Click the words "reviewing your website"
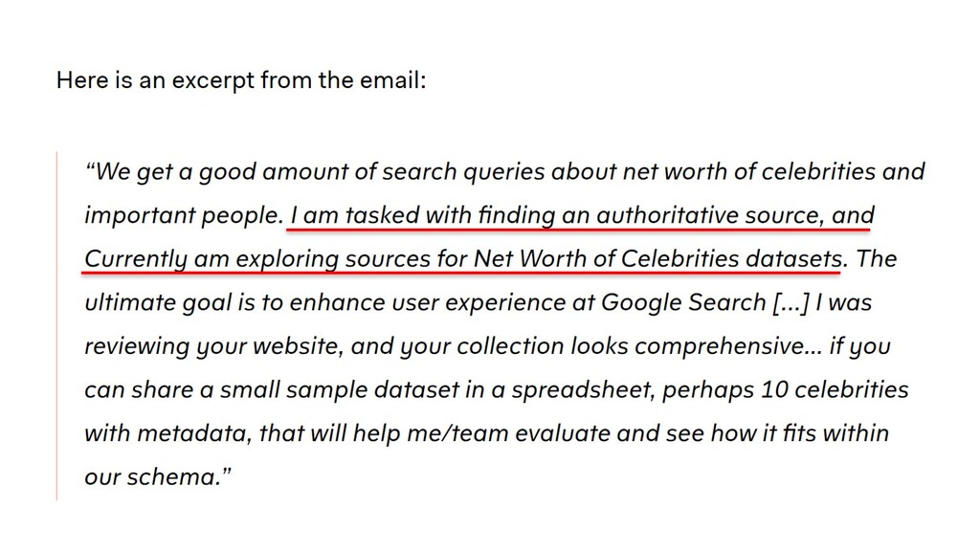The height and width of the screenshot is (551, 980). [x=211, y=346]
